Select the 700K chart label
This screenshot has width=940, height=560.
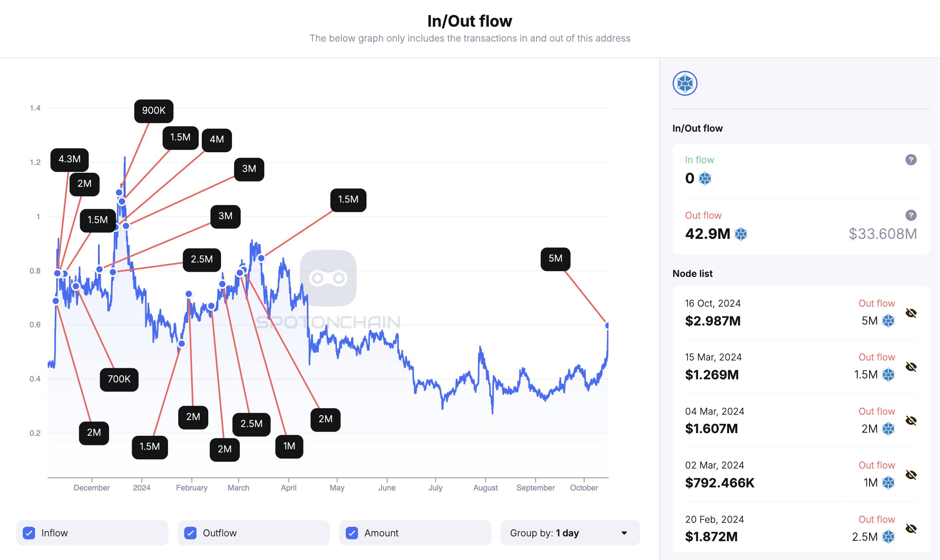pos(119,379)
